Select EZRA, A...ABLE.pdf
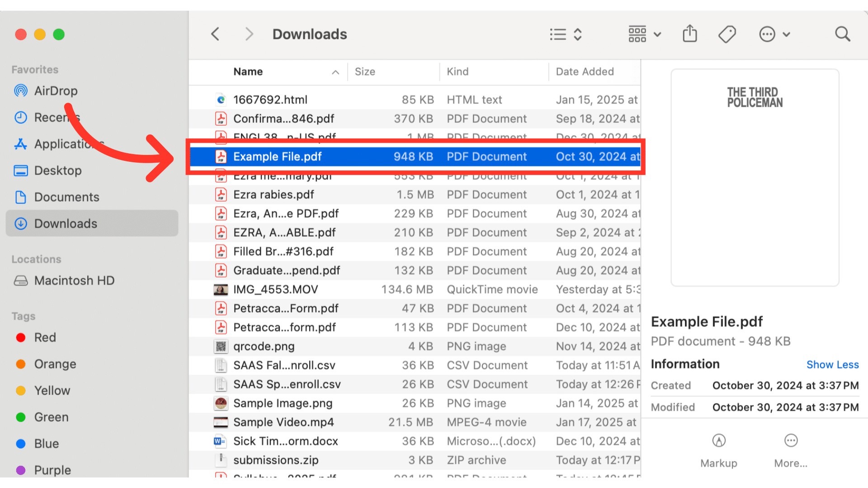 tap(415, 233)
